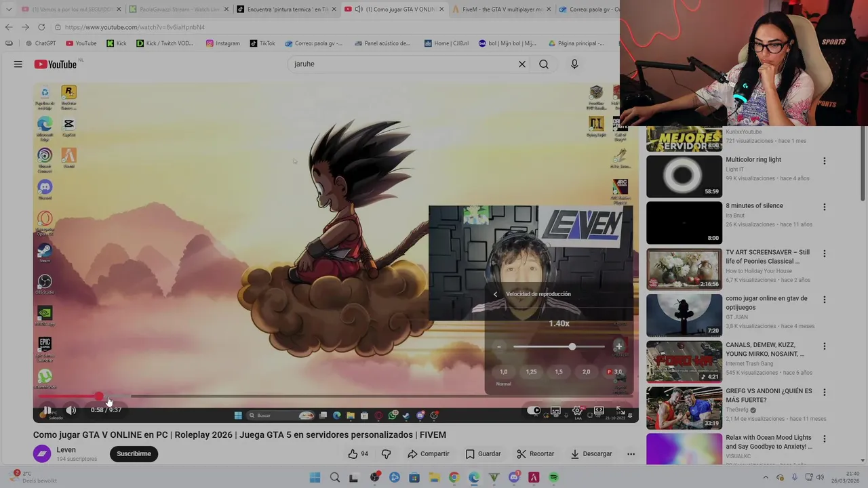Open options for como jugar online gtav video

click(825, 300)
